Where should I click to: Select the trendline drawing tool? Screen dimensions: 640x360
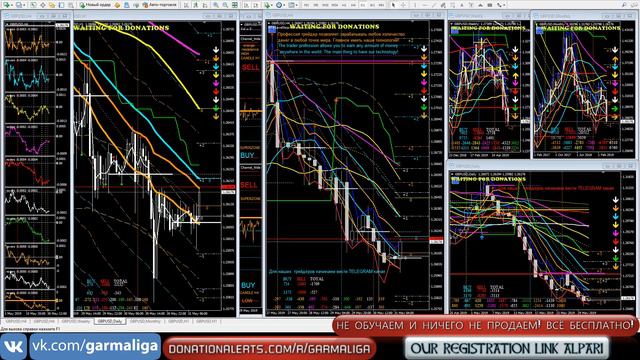[x=434, y=5]
